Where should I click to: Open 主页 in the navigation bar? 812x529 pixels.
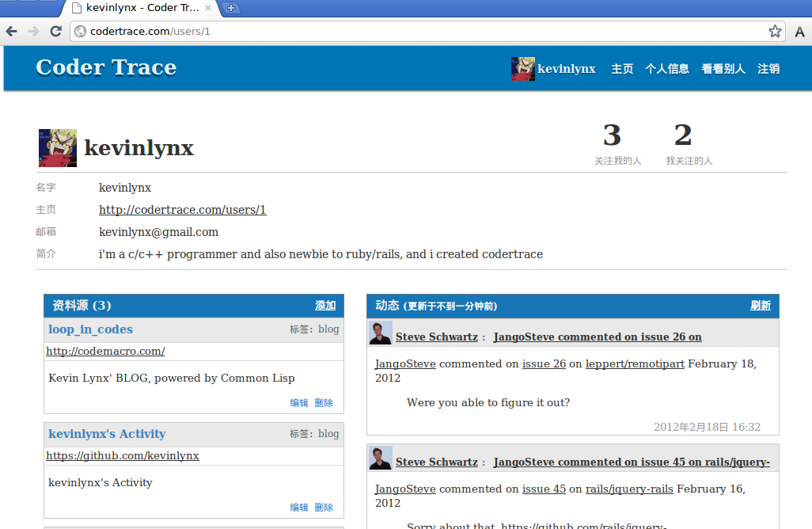coord(622,69)
